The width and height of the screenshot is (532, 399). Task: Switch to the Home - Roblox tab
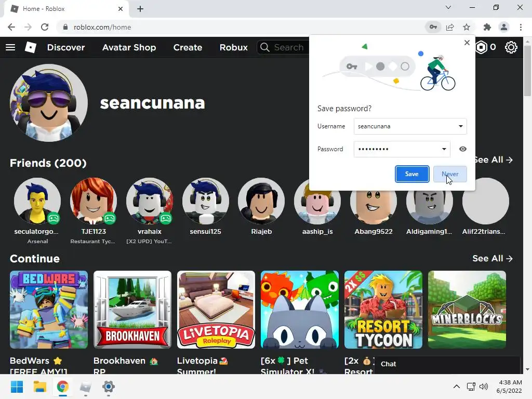coord(66,9)
